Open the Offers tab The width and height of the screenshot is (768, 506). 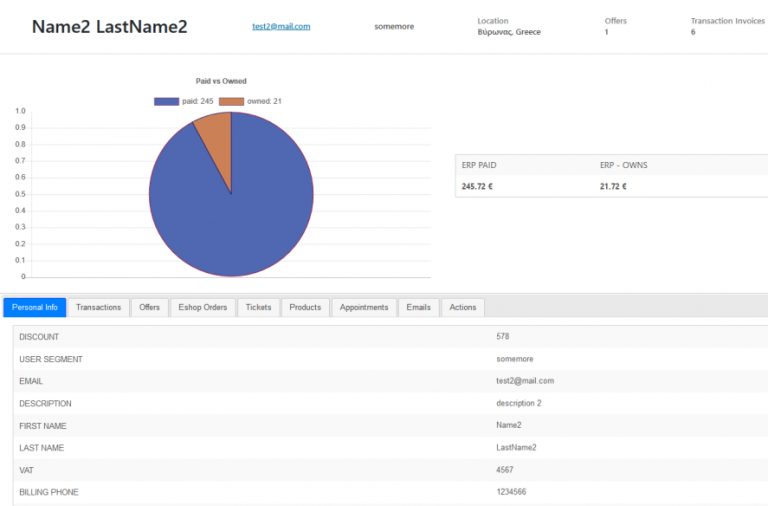point(149,307)
